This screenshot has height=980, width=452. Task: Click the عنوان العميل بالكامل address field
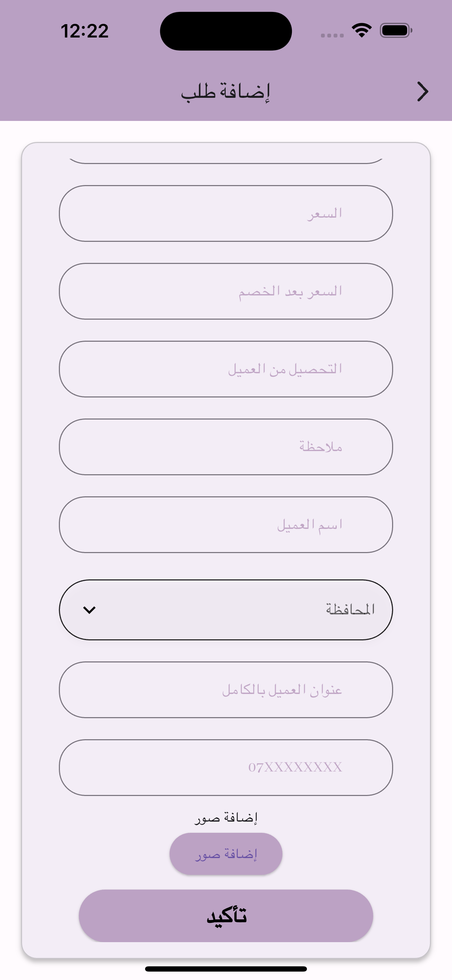pos(226,690)
